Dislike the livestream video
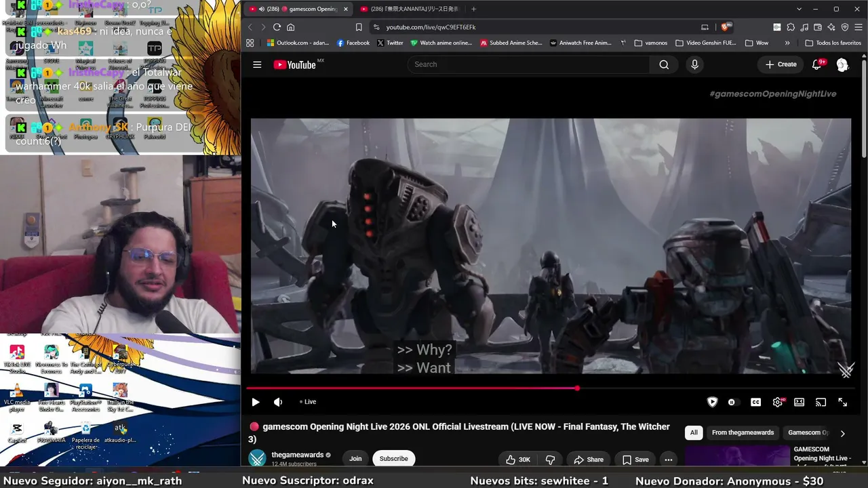 (x=550, y=459)
